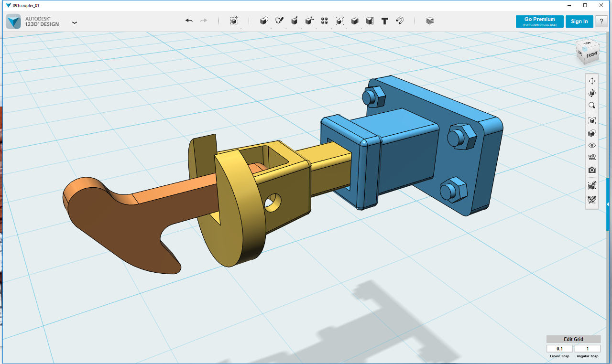The width and height of the screenshot is (612, 364).
Task: Open the Primitives tool menu
Action: coord(264,21)
